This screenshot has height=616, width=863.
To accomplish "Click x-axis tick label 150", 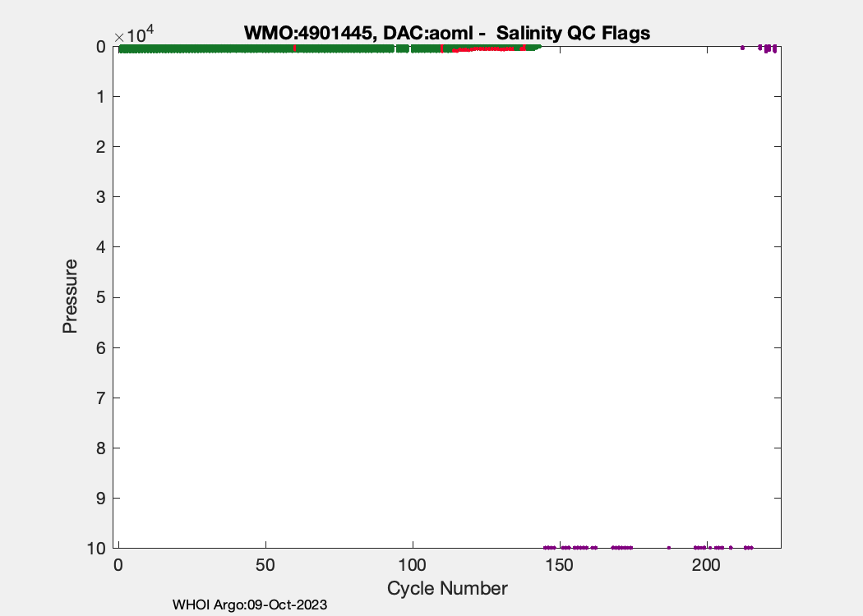I will coord(559,567).
